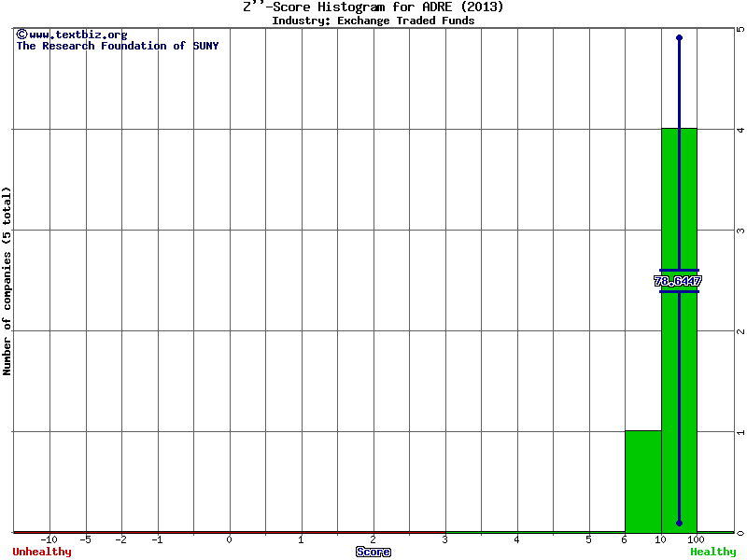The width and height of the screenshot is (747, 560).
Task: Click the www.textbiz.org copyright link
Action: point(78,35)
